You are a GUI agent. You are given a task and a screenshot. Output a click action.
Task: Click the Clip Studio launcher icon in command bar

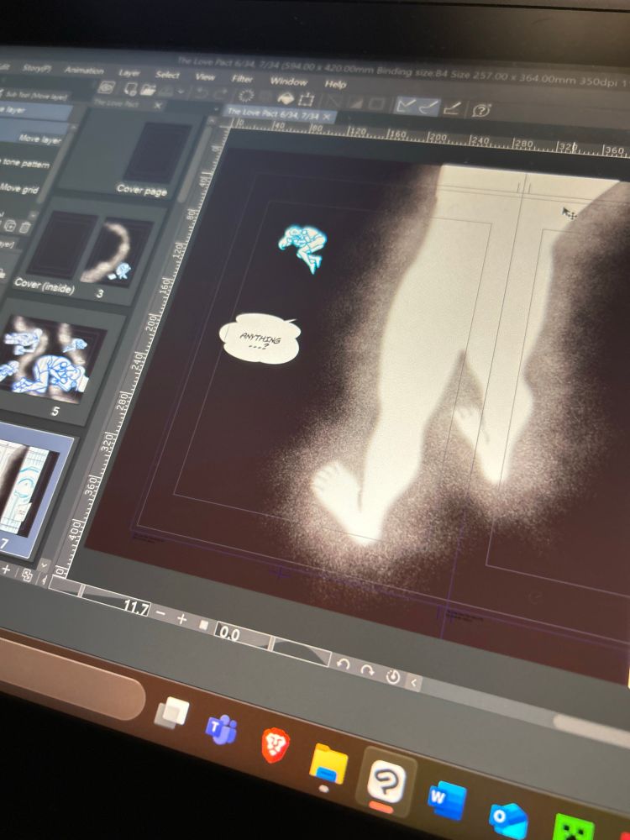pos(106,87)
